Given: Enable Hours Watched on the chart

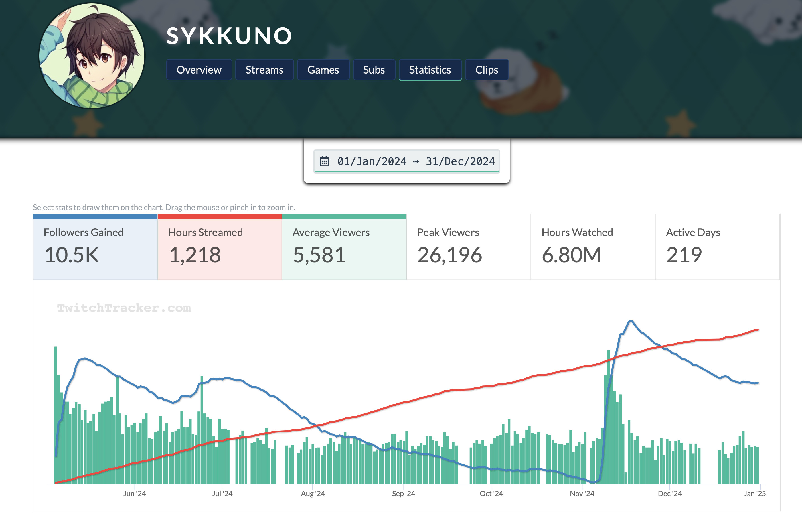Looking at the screenshot, I should [x=593, y=247].
